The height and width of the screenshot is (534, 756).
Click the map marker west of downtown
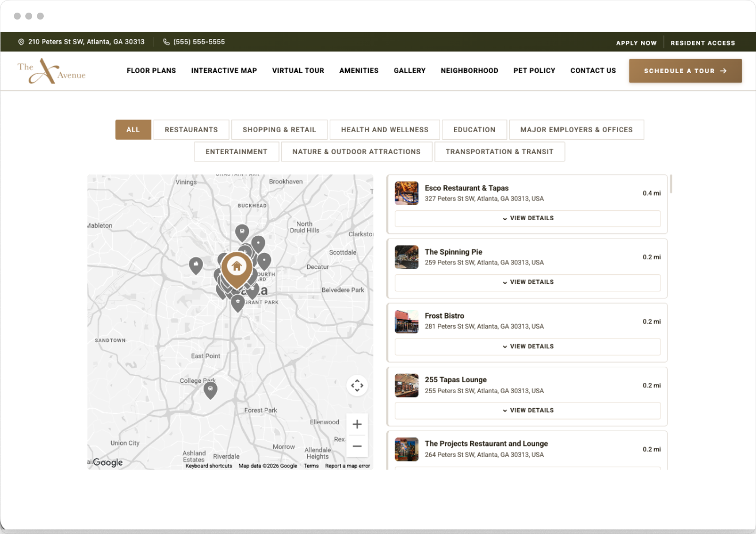[196, 265]
